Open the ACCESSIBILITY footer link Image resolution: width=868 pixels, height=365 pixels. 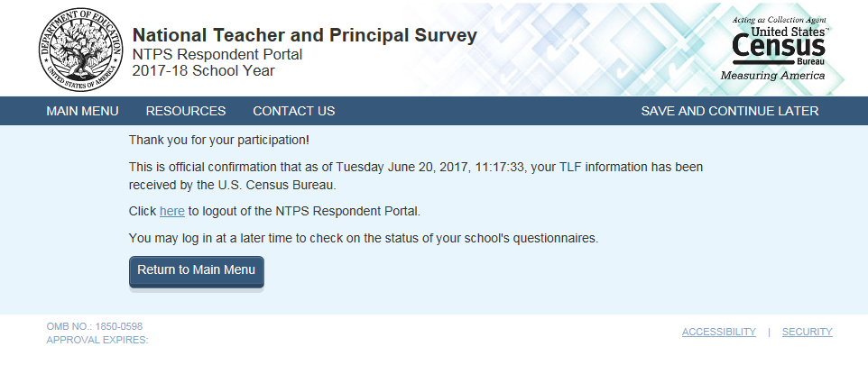[x=718, y=333]
